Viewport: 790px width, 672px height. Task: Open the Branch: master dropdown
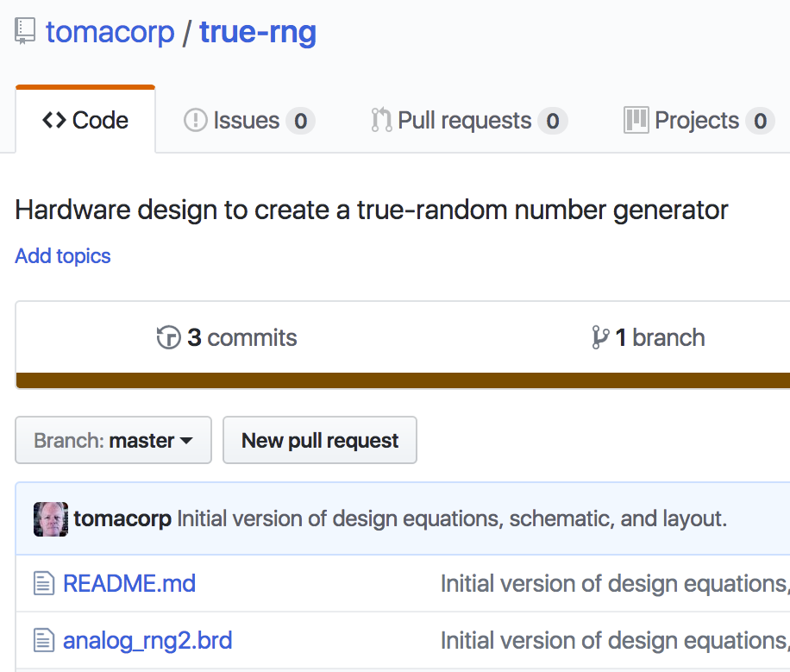(x=113, y=440)
